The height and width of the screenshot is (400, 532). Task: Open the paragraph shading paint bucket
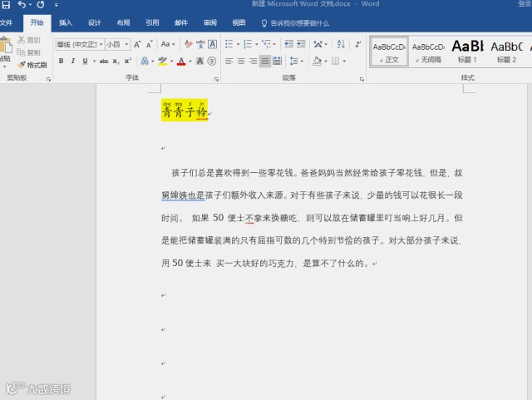point(318,61)
